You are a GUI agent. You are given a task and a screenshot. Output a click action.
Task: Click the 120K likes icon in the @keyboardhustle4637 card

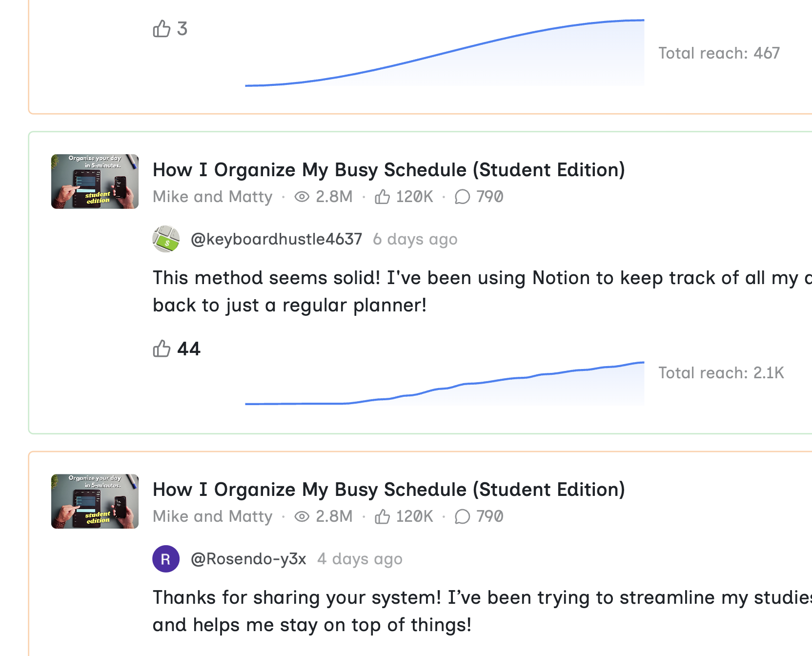coord(382,197)
